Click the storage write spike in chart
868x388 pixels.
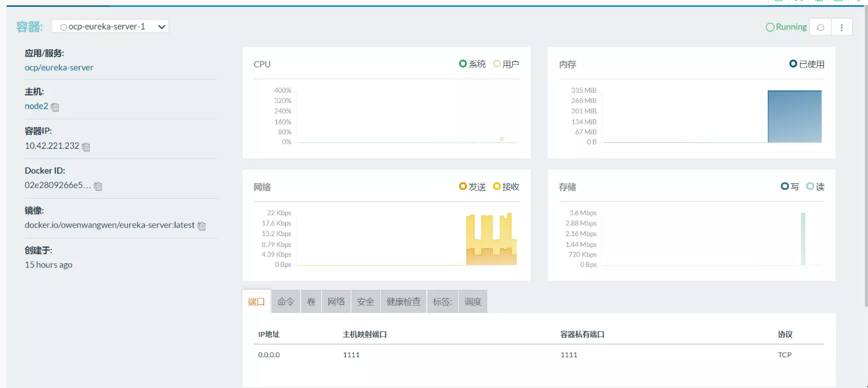tap(803, 239)
